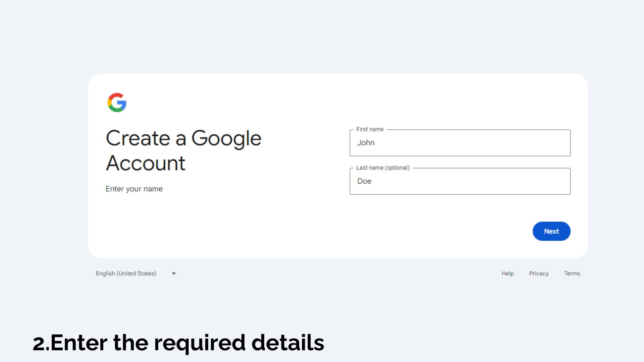644x362 pixels.
Task: Click the language dropdown arrow
Action: pyautogui.click(x=174, y=274)
